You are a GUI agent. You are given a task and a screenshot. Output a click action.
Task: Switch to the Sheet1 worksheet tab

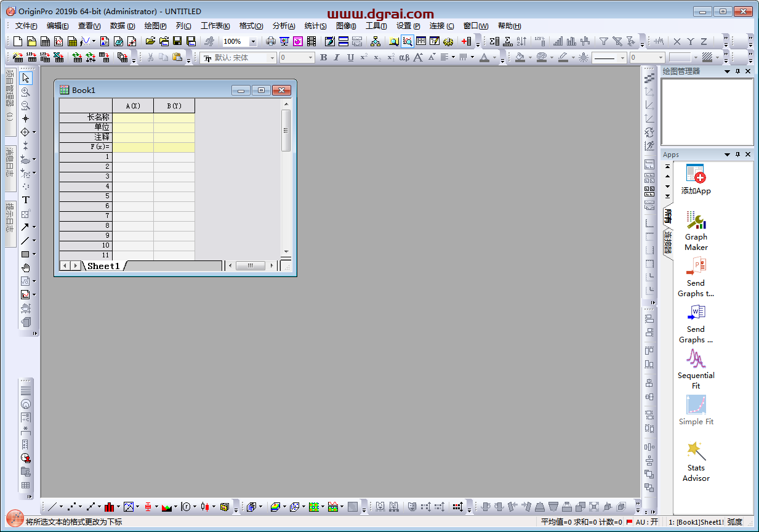click(x=103, y=266)
